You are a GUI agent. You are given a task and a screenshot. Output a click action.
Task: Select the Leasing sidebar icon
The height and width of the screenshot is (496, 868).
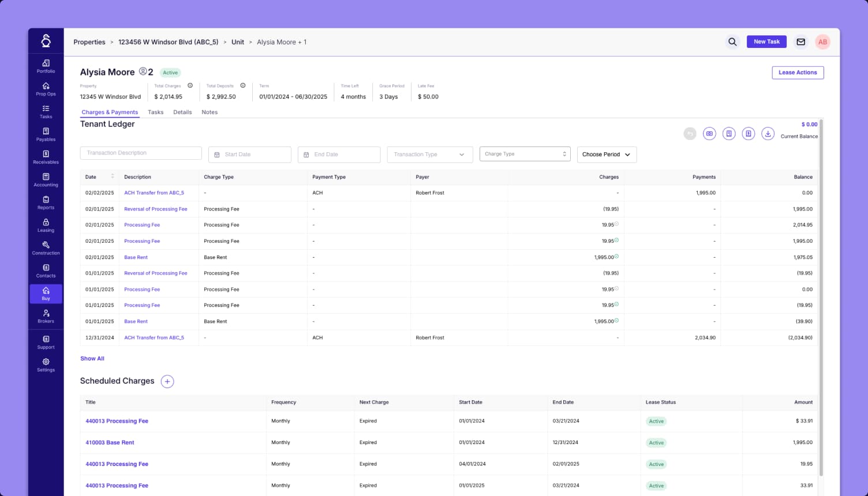pyautogui.click(x=46, y=226)
